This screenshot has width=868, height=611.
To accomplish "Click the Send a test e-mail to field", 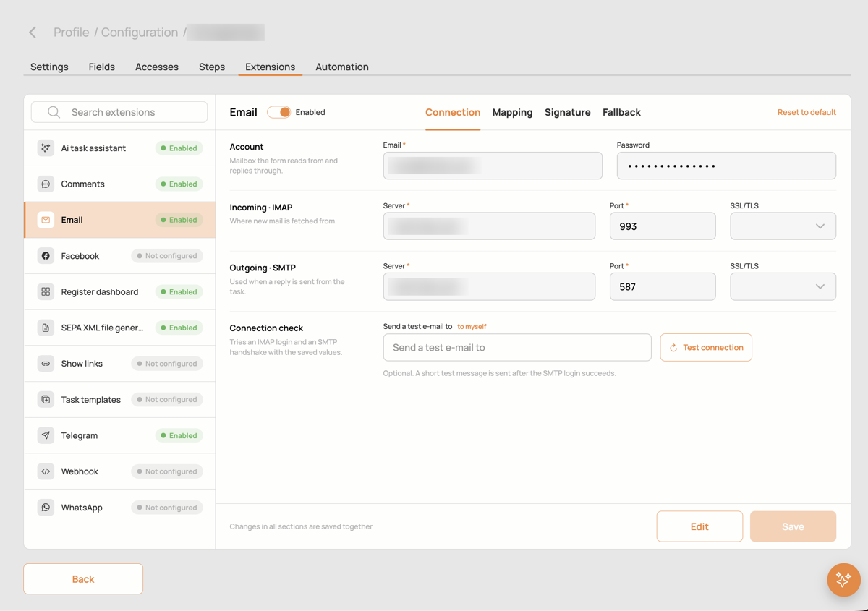I will click(517, 348).
